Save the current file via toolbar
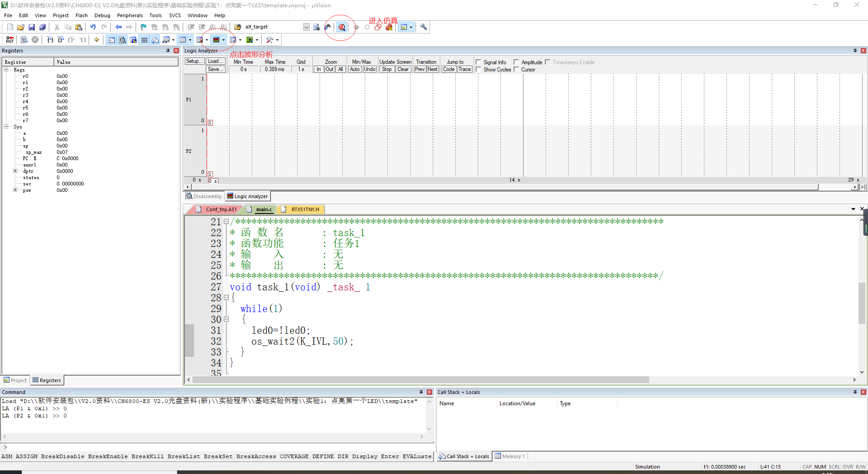868x474 pixels. click(x=32, y=27)
